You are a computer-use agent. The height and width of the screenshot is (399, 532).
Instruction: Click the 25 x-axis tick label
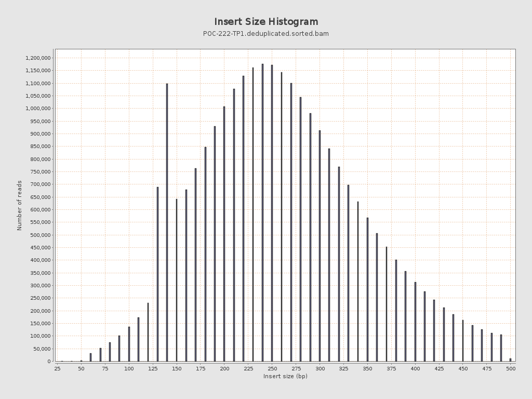(57, 368)
